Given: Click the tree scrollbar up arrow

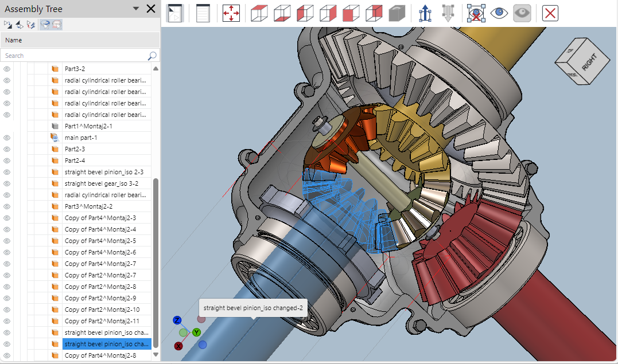Looking at the screenshot, I should coord(156,69).
